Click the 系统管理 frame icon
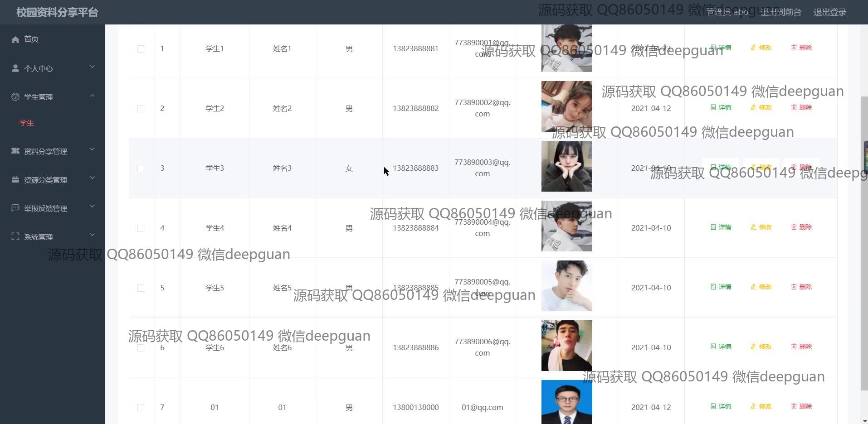868x424 pixels. pyautogui.click(x=15, y=236)
